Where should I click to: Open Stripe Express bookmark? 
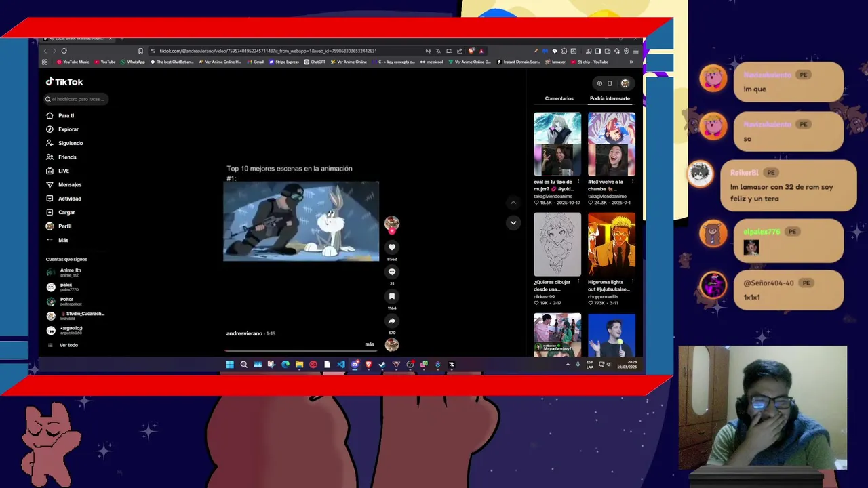pyautogui.click(x=284, y=62)
